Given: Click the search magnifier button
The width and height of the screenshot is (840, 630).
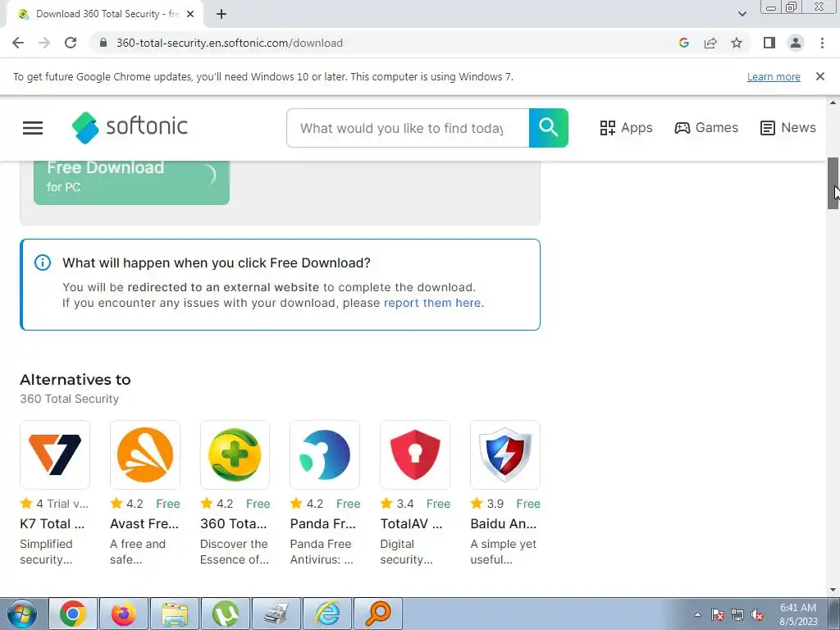Looking at the screenshot, I should point(548,127).
